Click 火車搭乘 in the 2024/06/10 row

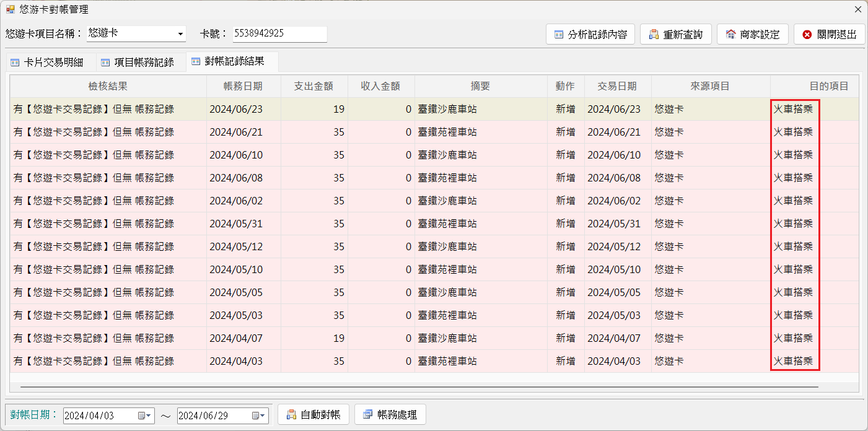point(793,155)
